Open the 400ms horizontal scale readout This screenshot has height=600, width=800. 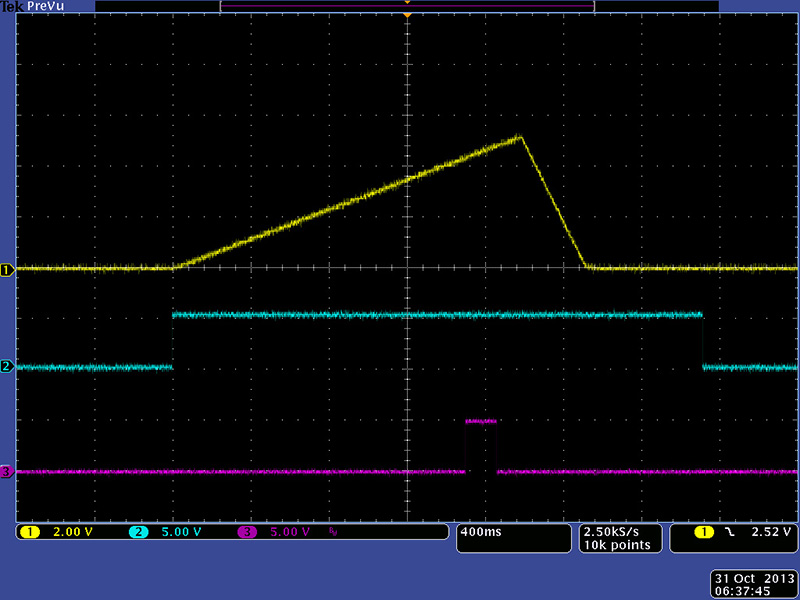[x=480, y=532]
